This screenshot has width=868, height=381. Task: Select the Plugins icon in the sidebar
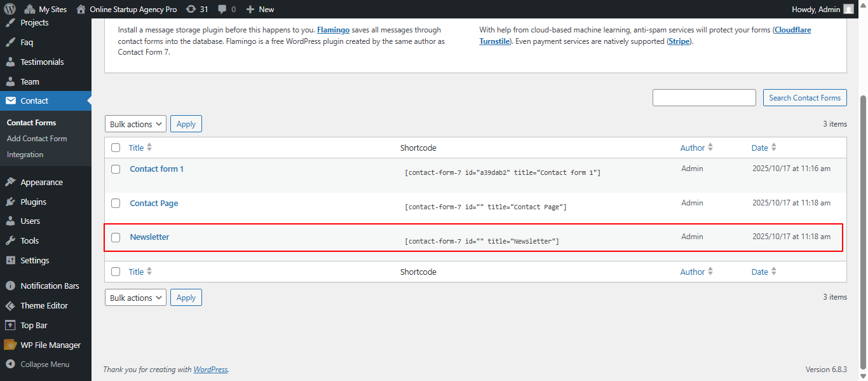[x=11, y=201]
